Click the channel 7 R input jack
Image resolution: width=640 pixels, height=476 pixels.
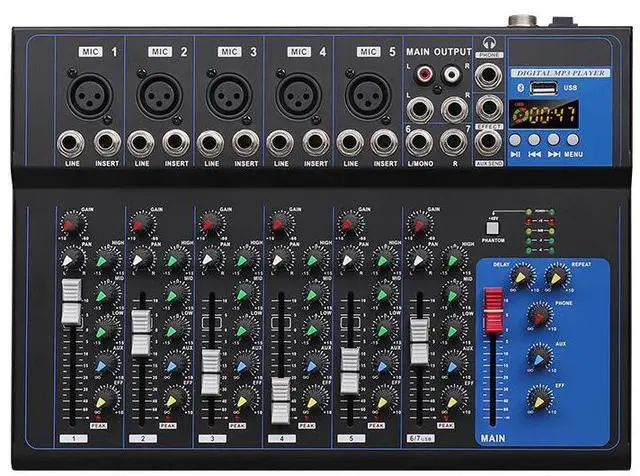coord(453,142)
